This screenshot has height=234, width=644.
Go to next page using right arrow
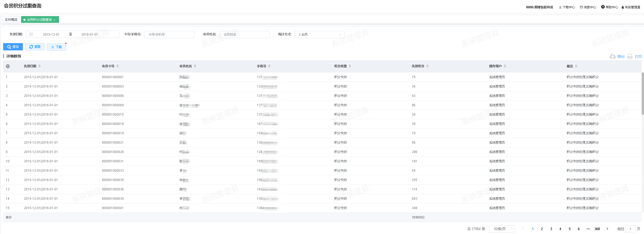click(x=607, y=229)
